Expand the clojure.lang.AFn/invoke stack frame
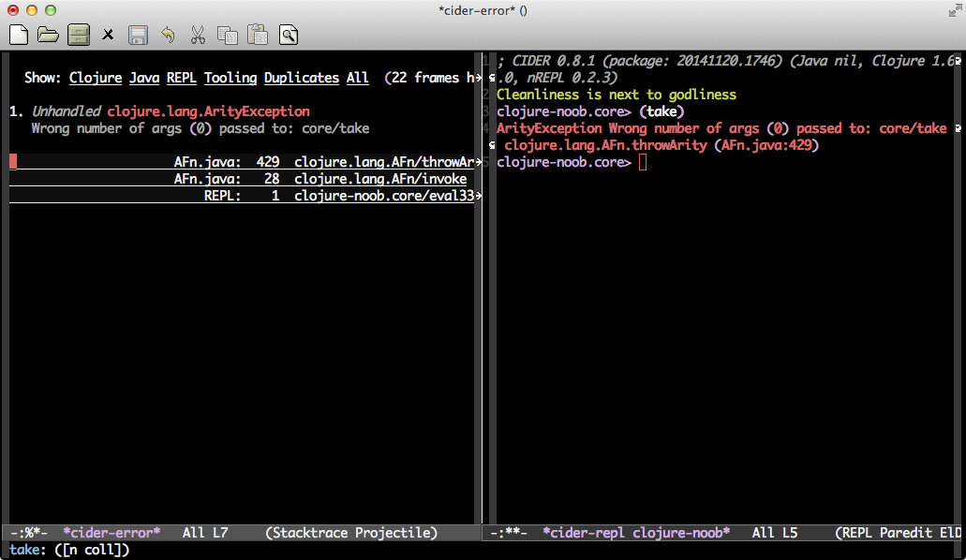This screenshot has height=560, width=966. coord(379,179)
